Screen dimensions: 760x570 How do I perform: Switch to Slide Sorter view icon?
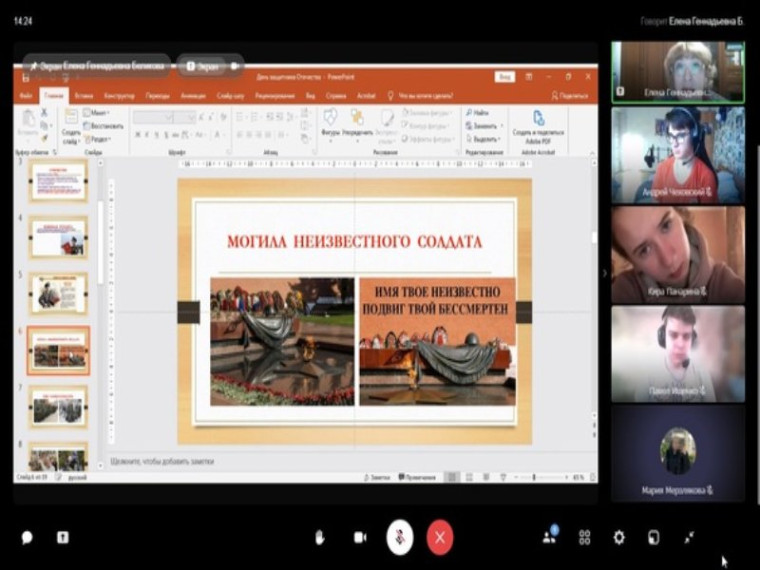pos(469,477)
